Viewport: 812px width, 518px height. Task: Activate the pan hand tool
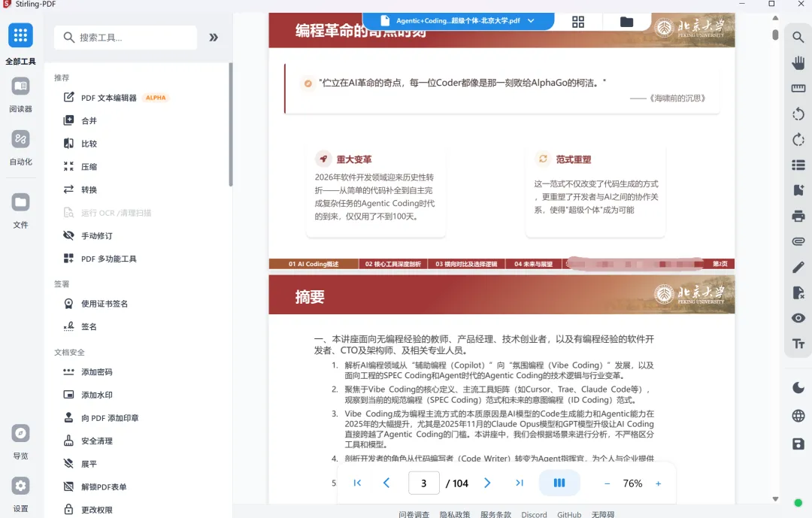point(798,62)
